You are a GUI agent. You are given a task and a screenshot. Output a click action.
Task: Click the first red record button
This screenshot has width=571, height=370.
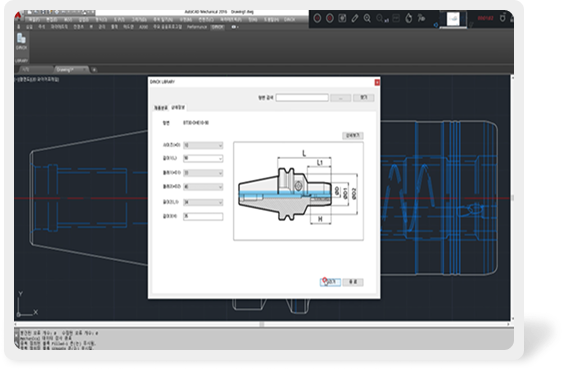pos(317,18)
